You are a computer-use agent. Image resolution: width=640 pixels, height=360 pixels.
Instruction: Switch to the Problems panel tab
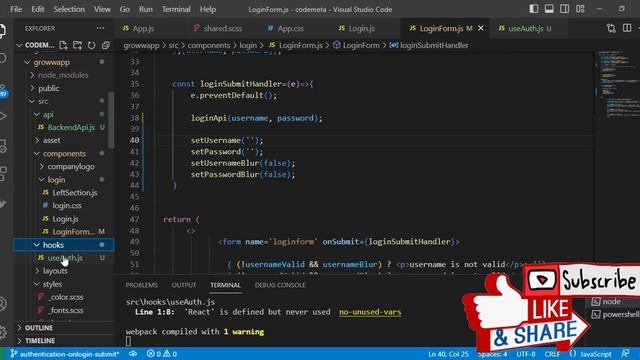pos(142,285)
